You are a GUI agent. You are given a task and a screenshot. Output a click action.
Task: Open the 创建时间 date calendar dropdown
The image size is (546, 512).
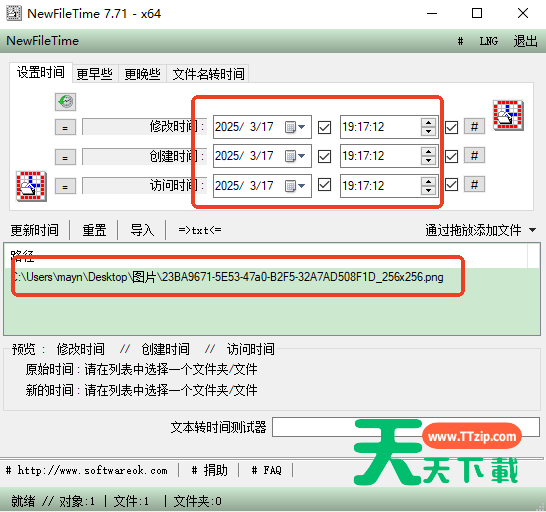295,156
